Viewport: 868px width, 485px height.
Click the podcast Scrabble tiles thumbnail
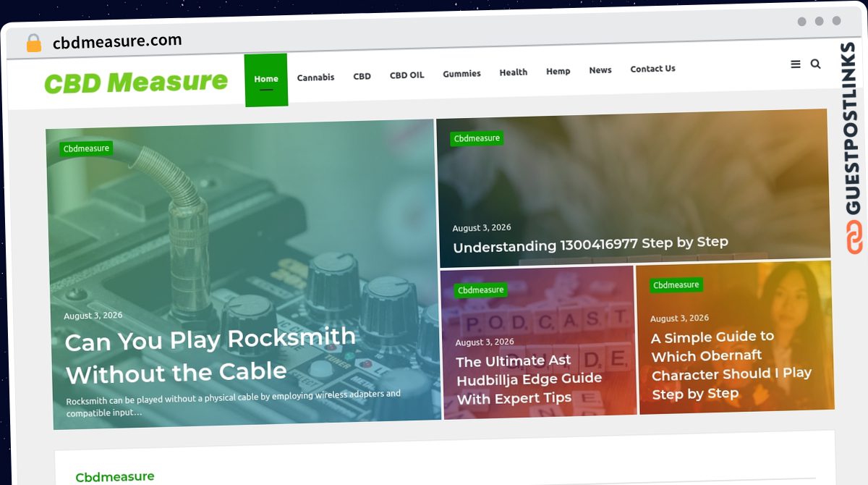tap(538, 342)
